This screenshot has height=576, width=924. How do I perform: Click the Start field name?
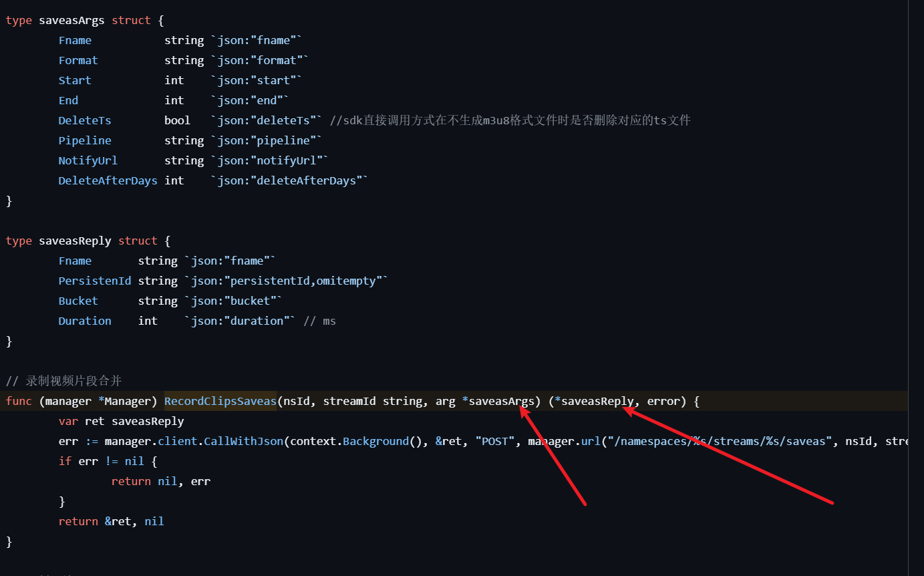pos(75,80)
